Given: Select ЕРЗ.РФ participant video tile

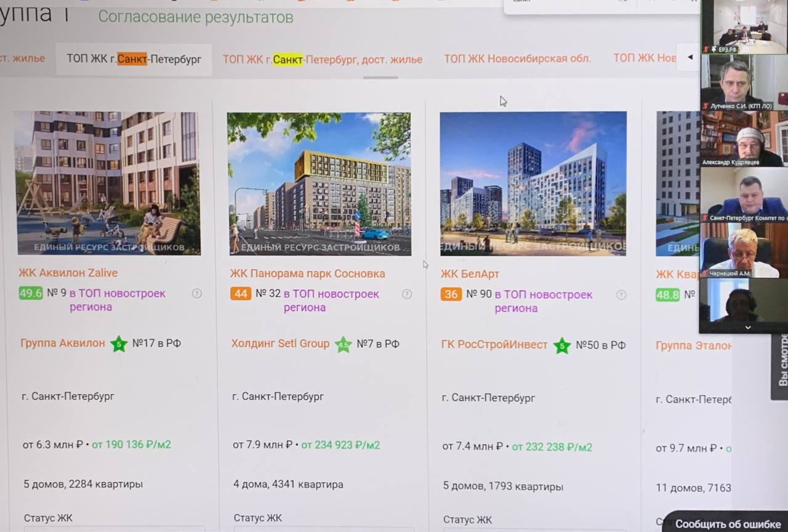Looking at the screenshot, I should point(744,27).
